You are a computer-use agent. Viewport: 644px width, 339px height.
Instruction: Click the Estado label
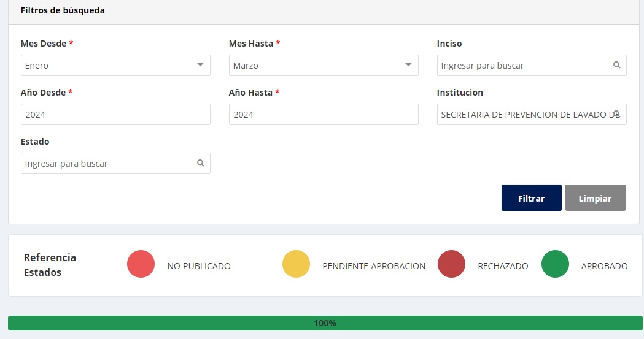click(35, 142)
